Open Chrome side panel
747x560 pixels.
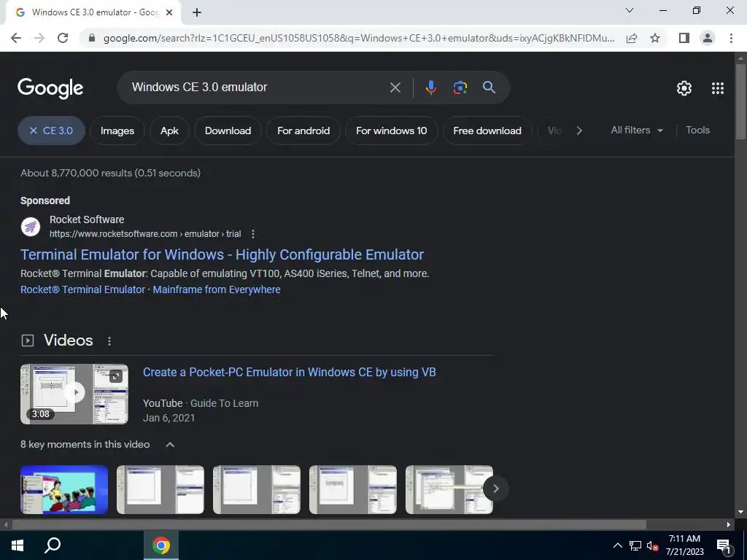(x=684, y=38)
